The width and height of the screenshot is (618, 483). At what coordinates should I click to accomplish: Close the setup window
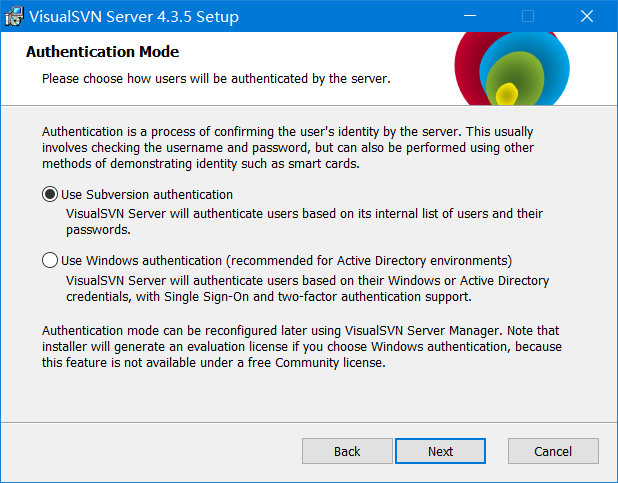point(587,16)
